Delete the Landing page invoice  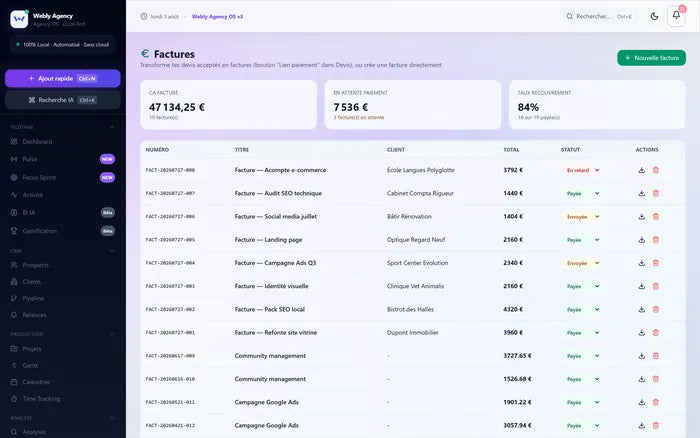click(x=656, y=240)
